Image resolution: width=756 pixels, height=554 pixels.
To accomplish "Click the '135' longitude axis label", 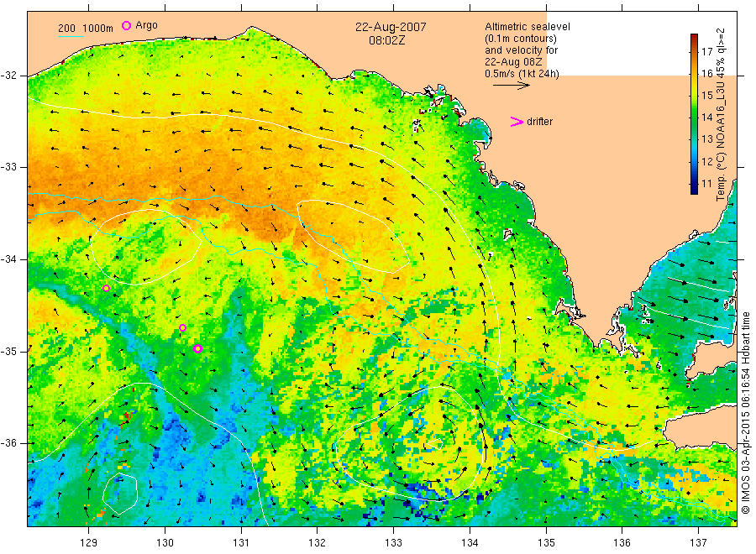I will (546, 543).
